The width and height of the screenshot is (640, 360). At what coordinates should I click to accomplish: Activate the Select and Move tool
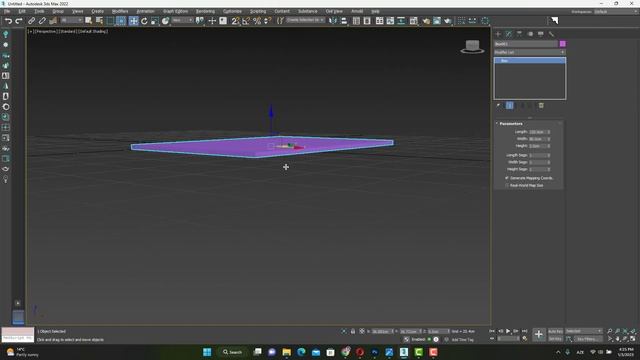[133, 20]
